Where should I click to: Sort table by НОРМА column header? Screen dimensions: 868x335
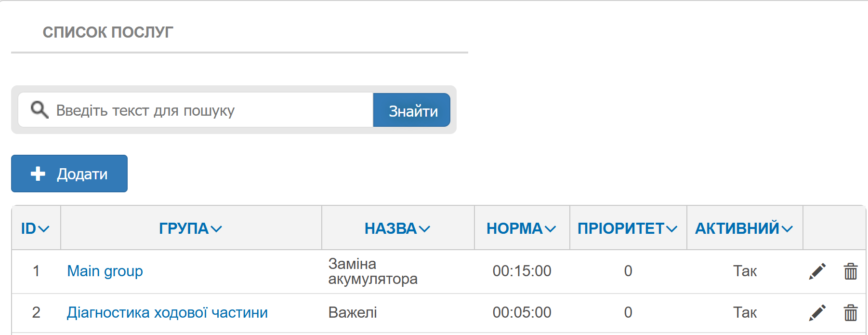point(521,228)
